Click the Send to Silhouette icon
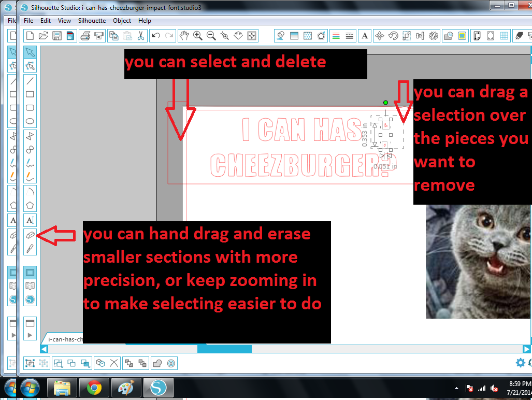Viewport: 532px width, 400px height. [x=99, y=36]
